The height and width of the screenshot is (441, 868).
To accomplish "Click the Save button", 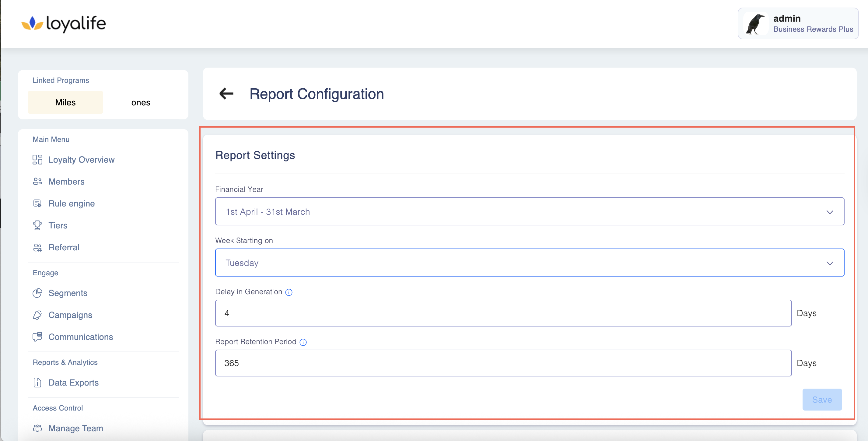I will (x=822, y=400).
